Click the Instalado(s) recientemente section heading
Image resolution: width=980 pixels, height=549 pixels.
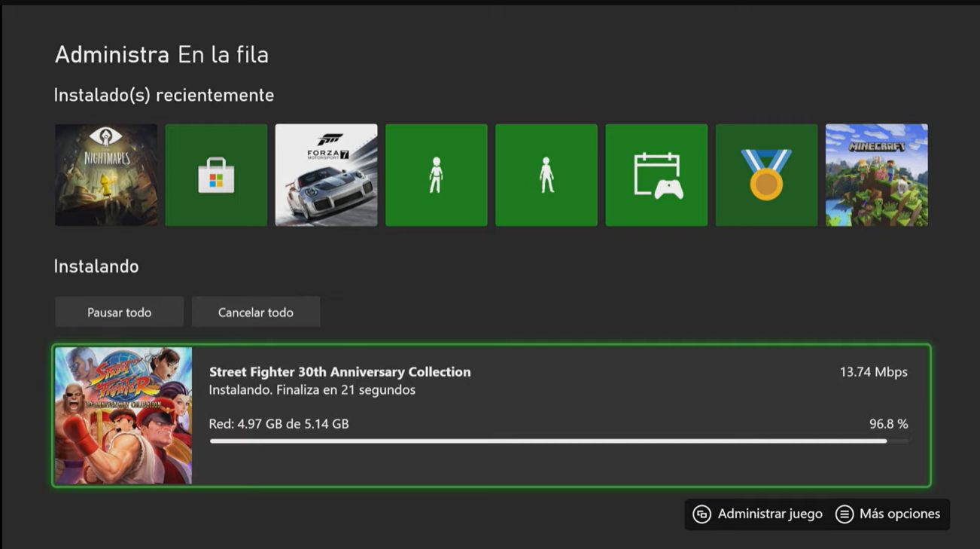164,96
